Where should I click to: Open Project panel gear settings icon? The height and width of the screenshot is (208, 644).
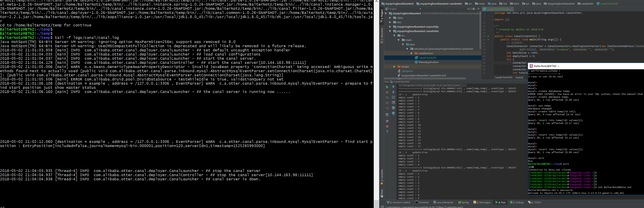pos(474,9)
